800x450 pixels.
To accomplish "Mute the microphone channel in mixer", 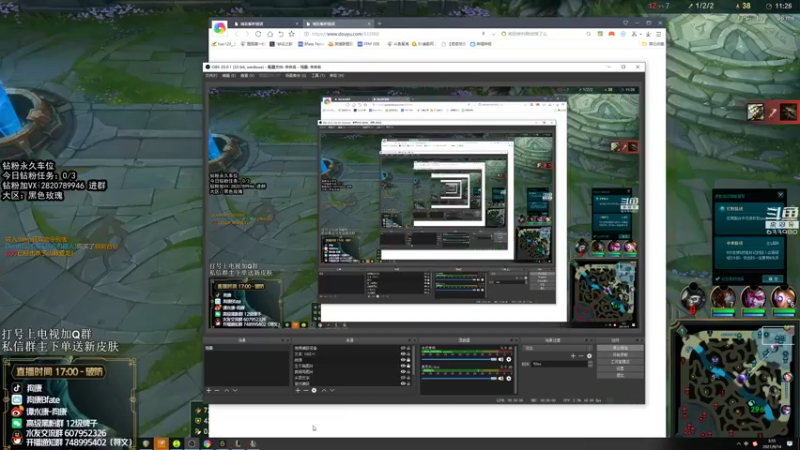I will (501, 379).
